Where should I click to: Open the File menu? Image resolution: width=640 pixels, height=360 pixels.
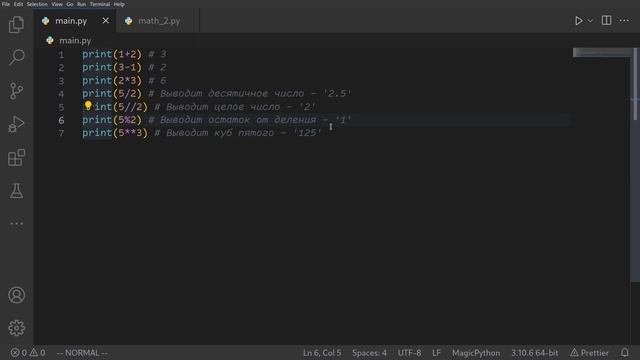point(6,4)
